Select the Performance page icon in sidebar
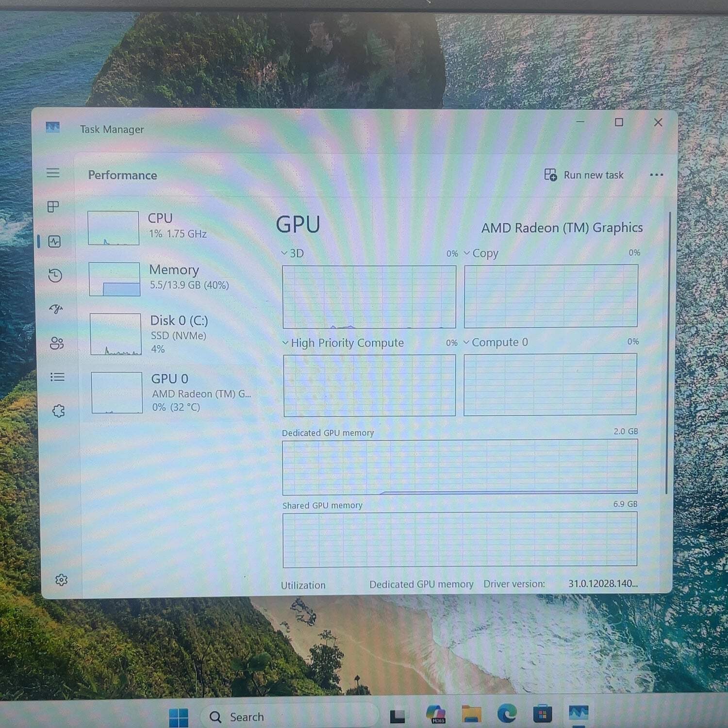728x728 pixels. click(54, 241)
